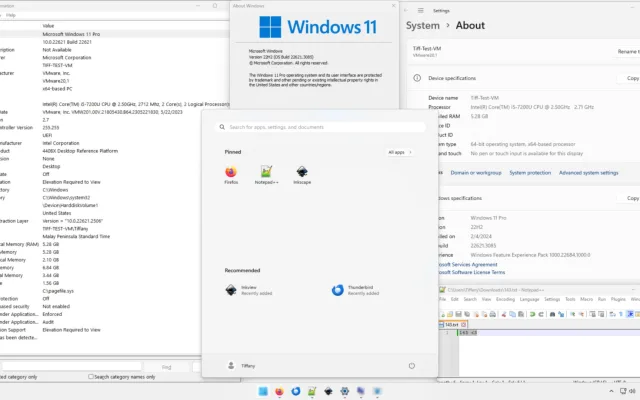This screenshot has width=640, height=400.
Task: Click Find button in System Information
Action: (x=167, y=367)
